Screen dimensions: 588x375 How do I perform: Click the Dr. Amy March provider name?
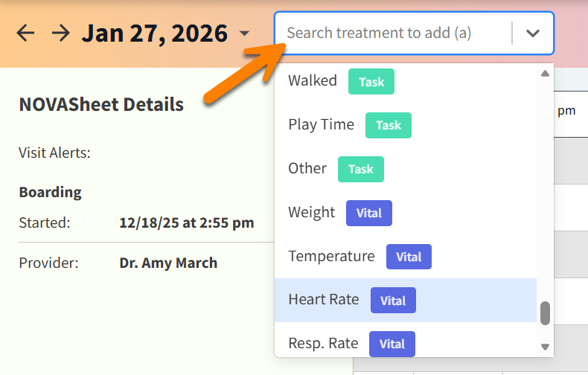pos(168,263)
